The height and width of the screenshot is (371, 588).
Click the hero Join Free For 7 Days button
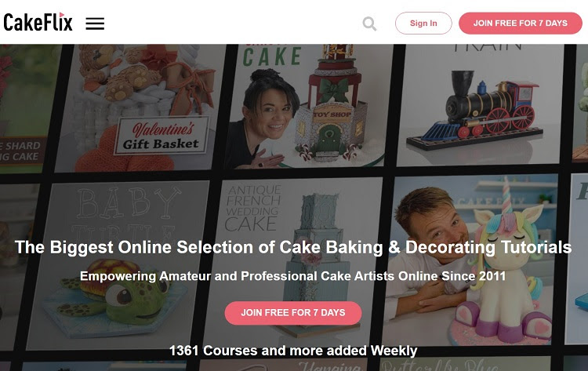click(293, 313)
